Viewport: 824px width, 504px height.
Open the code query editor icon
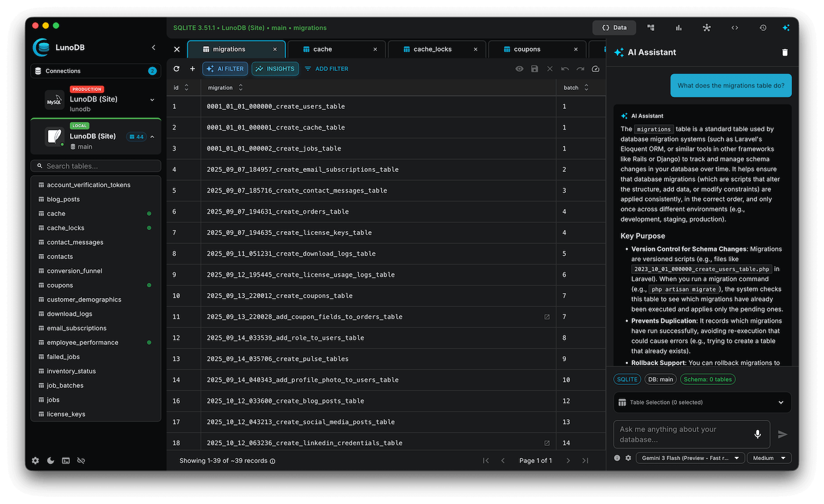coord(734,27)
